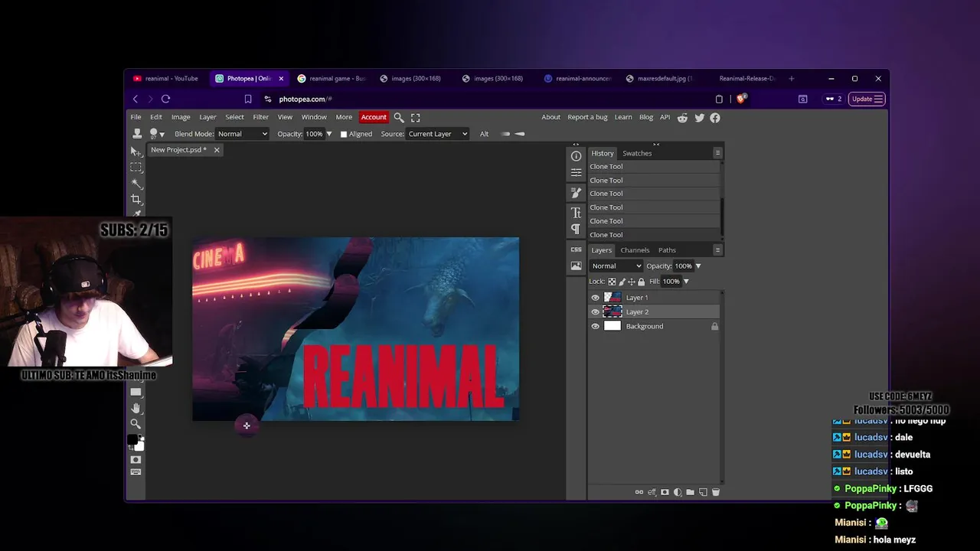Delete layer with trash icon
This screenshot has height=551, width=980.
[x=715, y=492]
